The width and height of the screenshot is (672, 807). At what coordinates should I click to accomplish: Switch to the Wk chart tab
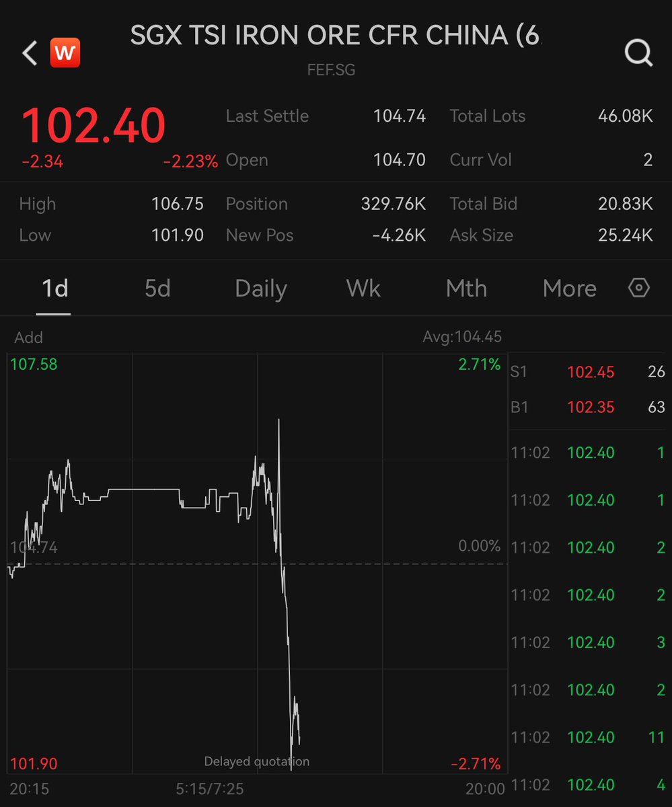coord(363,289)
